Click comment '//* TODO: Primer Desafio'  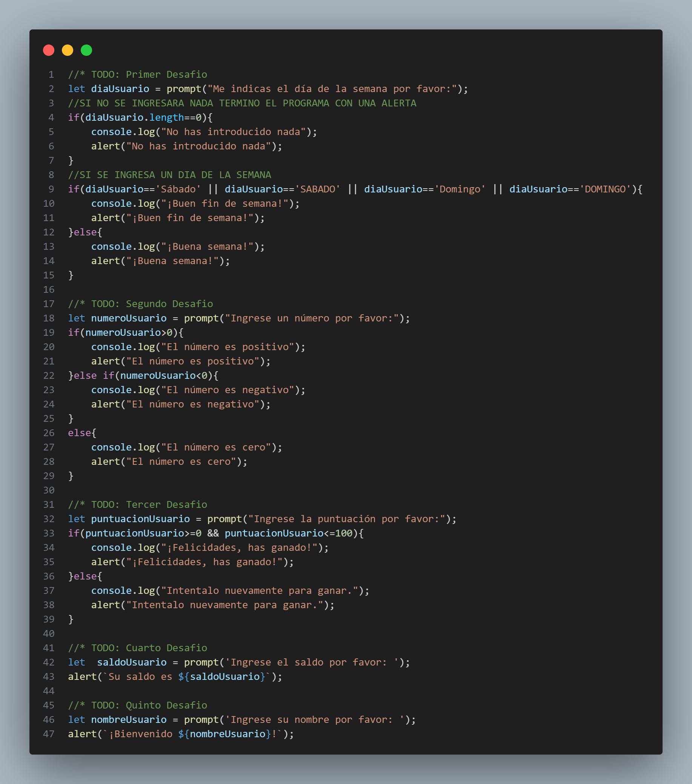137,74
